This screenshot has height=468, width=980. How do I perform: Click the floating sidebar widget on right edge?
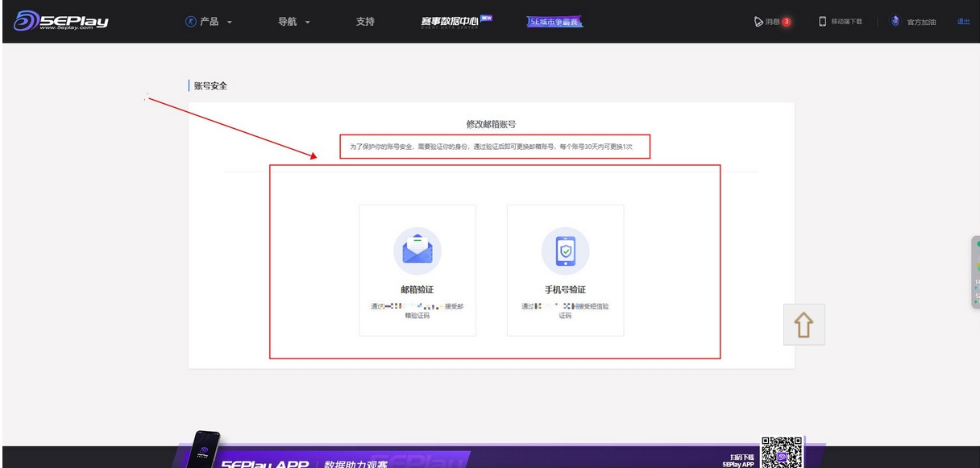[x=975, y=272]
